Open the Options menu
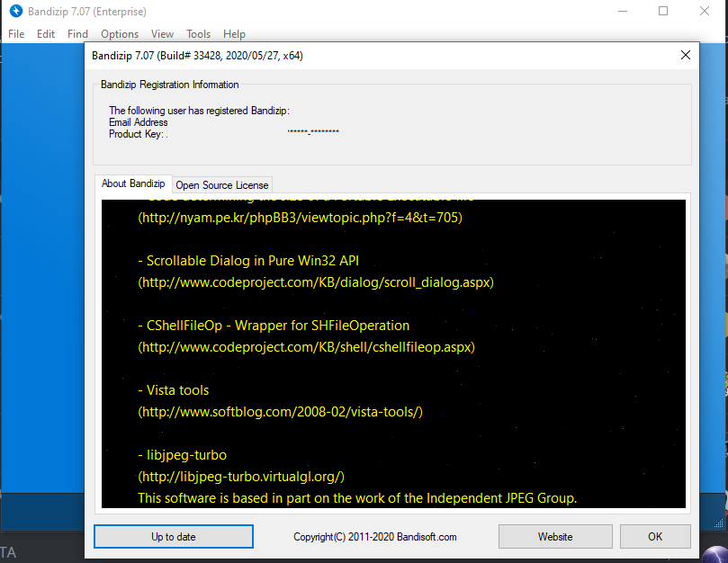 (x=120, y=34)
